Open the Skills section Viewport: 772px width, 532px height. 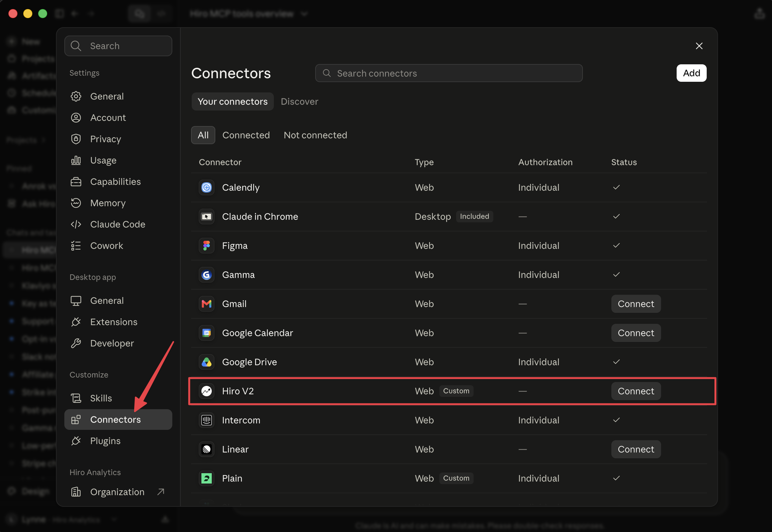pos(118,398)
